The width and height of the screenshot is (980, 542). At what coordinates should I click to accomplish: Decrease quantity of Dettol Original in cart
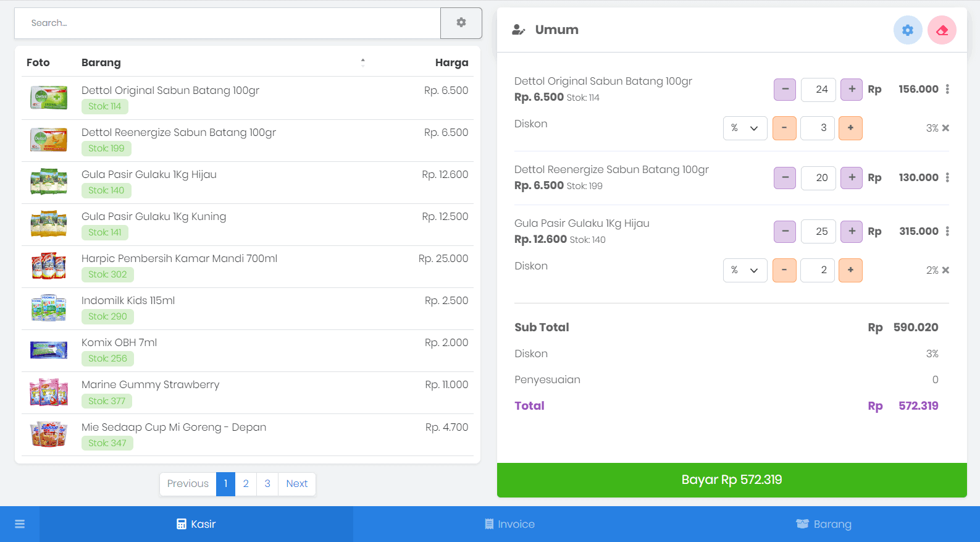(785, 90)
